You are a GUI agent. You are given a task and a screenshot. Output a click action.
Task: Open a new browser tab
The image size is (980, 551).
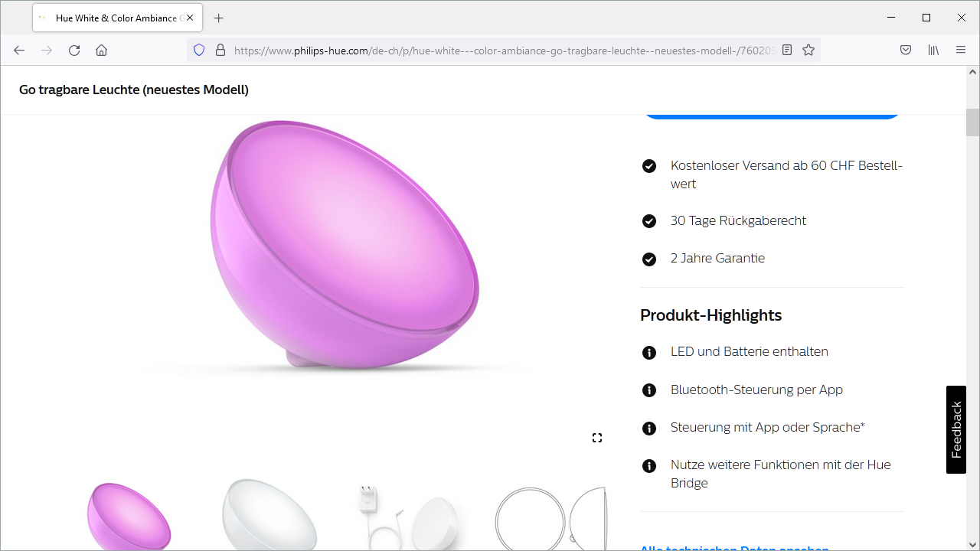pyautogui.click(x=219, y=18)
